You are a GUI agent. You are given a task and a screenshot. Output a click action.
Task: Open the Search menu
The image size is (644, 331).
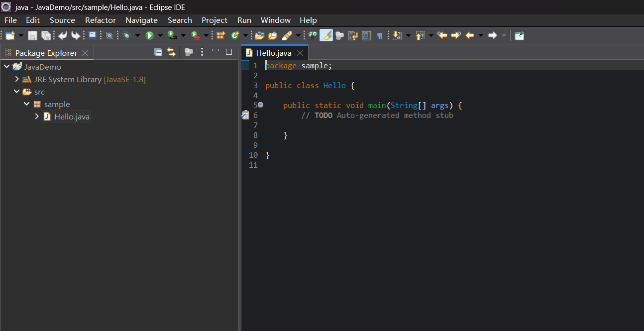click(x=180, y=20)
